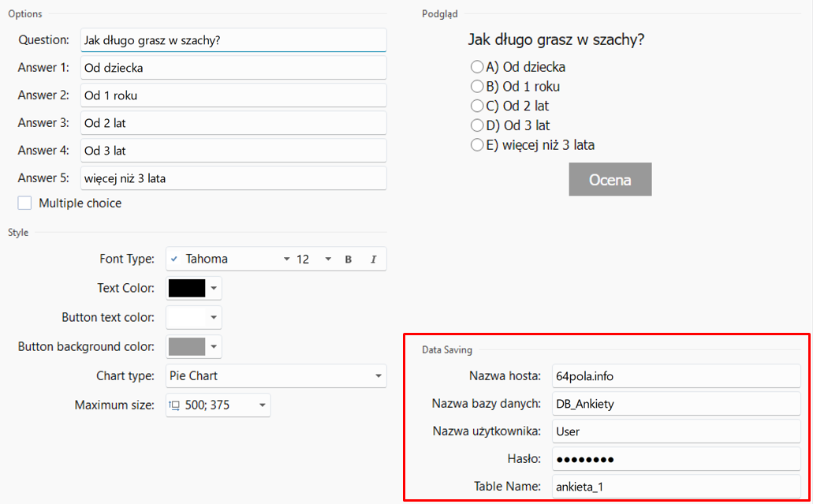Image resolution: width=813 pixels, height=504 pixels.
Task: Click the Style section label
Action: click(x=18, y=233)
